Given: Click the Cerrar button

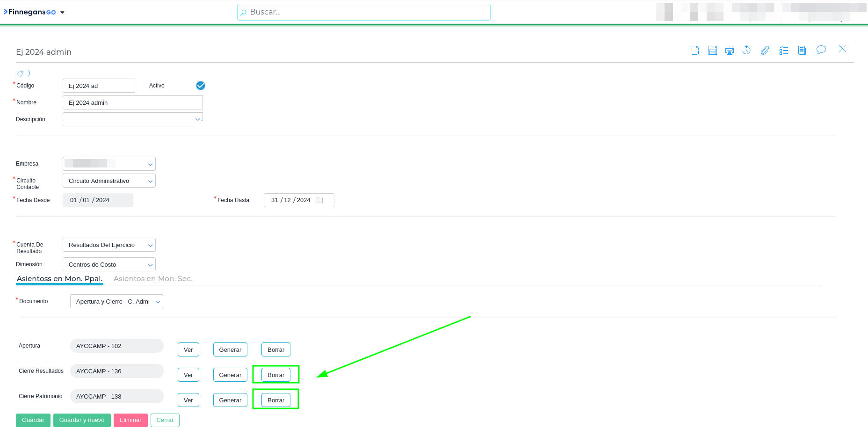Looking at the screenshot, I should pyautogui.click(x=165, y=420).
